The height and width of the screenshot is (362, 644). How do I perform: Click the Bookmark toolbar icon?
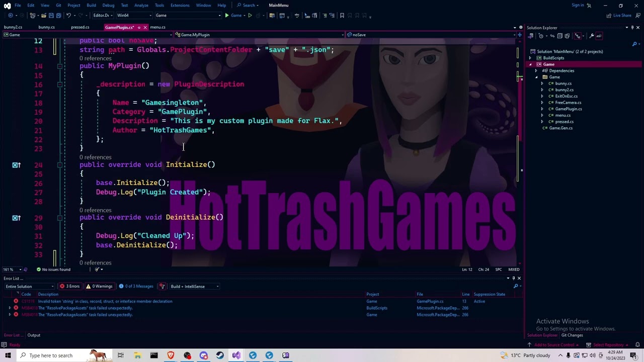point(342,15)
